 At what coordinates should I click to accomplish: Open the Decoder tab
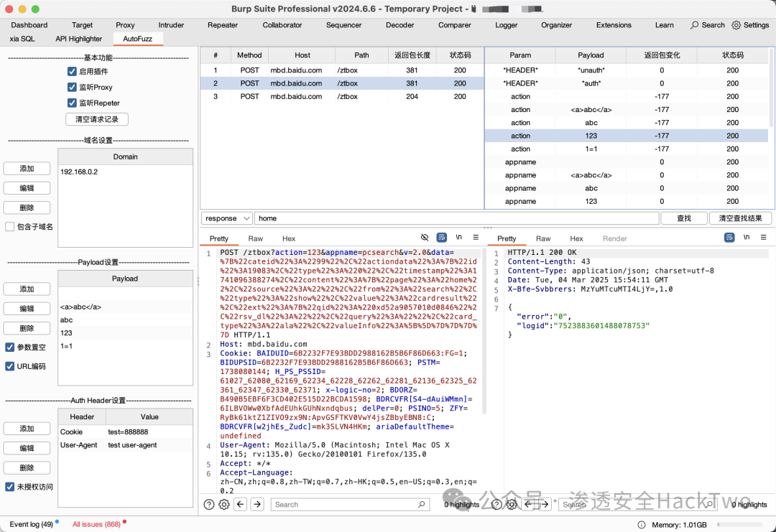[400, 24]
